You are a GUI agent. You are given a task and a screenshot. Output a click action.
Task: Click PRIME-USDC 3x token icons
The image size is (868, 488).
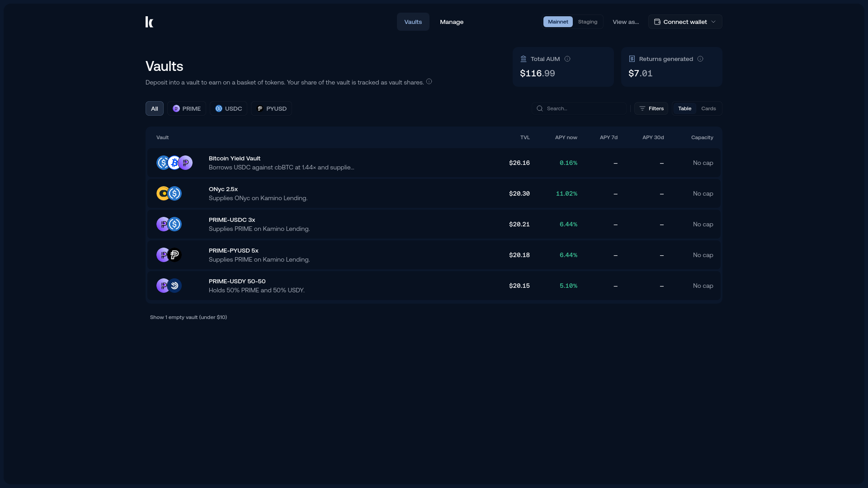tap(169, 224)
